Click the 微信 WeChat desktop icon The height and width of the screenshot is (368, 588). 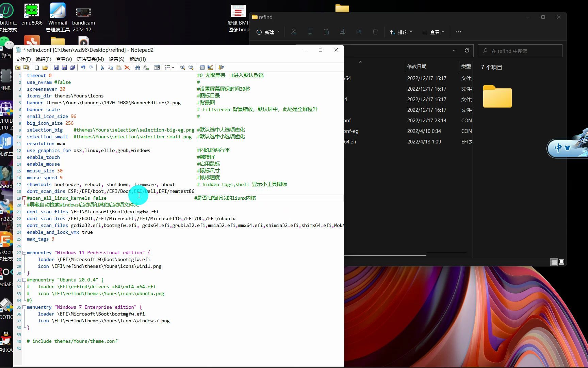click(x=6, y=47)
